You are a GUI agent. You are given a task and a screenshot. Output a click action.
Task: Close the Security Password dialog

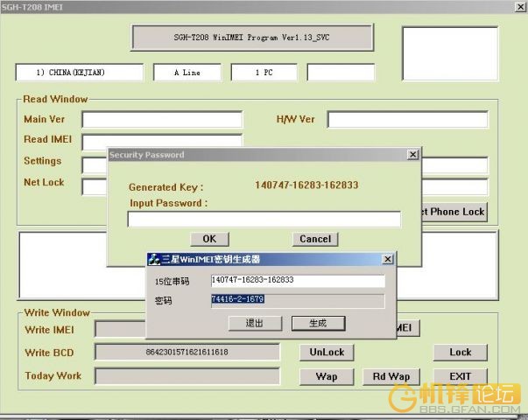[412, 155]
